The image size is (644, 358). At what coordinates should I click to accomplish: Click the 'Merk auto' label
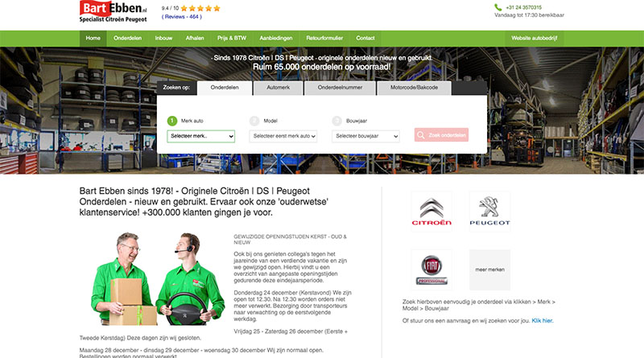tap(192, 121)
